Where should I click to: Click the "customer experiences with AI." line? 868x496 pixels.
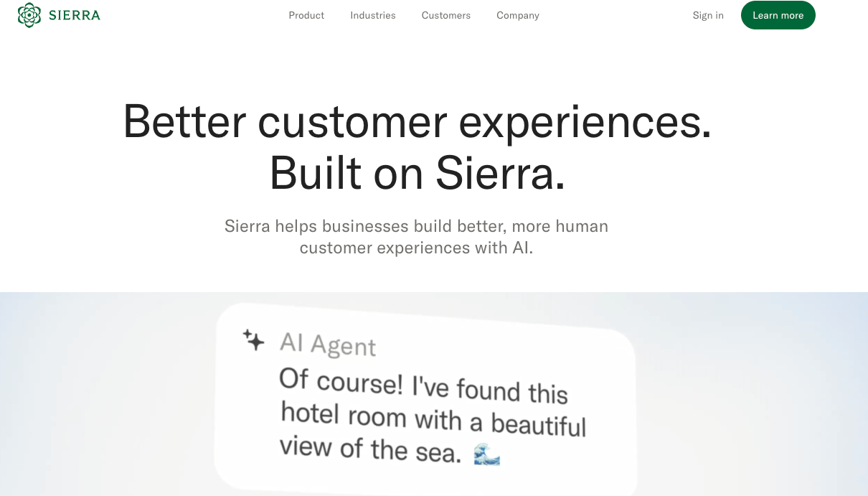pyautogui.click(x=416, y=248)
